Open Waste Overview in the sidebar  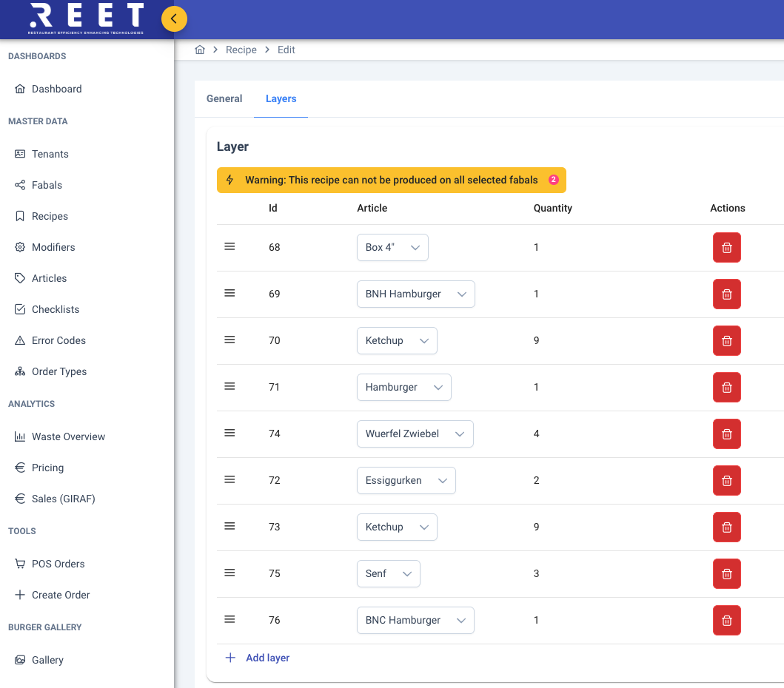point(68,436)
